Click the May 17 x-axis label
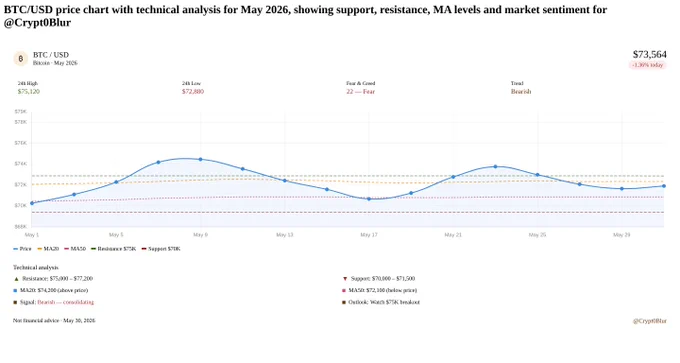 369,235
